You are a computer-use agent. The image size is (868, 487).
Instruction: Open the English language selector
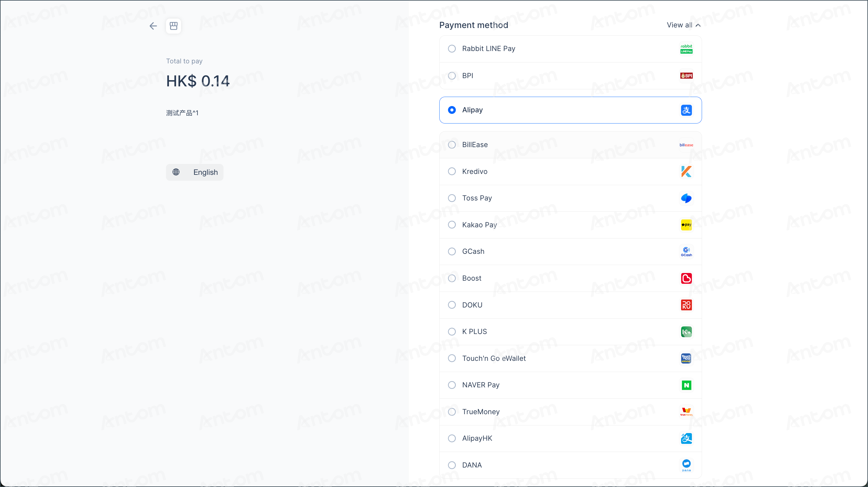pos(195,172)
